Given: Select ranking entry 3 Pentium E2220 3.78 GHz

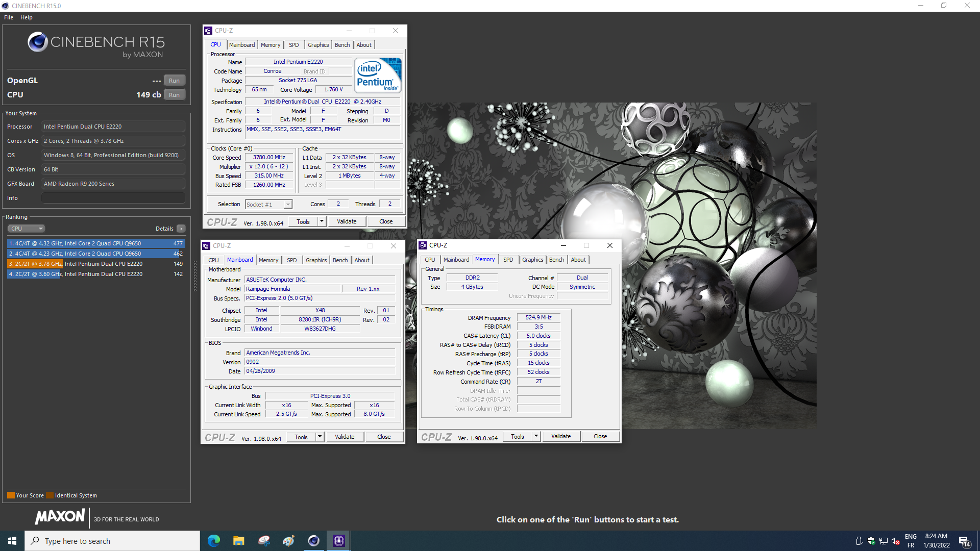Looking at the screenshot, I should tap(96, 264).
